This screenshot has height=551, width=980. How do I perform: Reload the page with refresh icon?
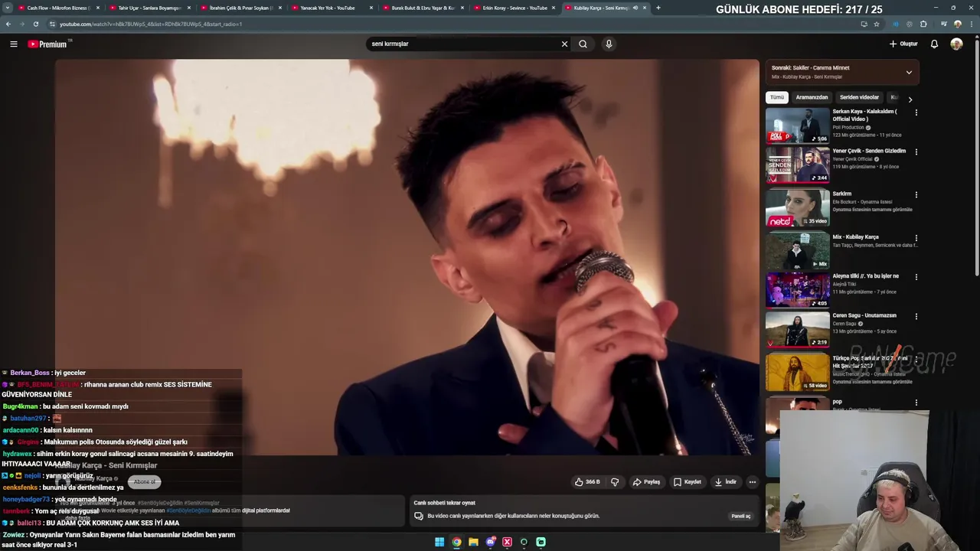point(35,24)
